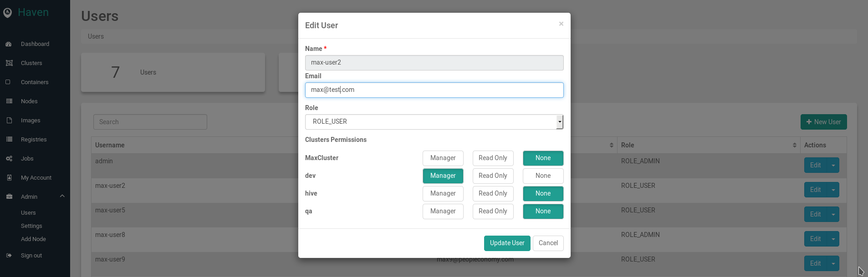The height and width of the screenshot is (277, 868).
Task: Set dev permission to Read Only
Action: (493, 176)
